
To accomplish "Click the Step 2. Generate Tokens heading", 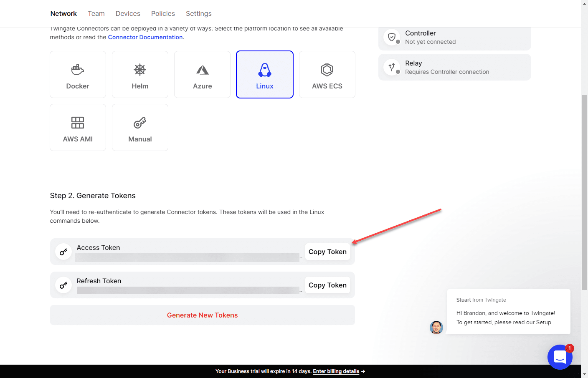I will [93, 196].
